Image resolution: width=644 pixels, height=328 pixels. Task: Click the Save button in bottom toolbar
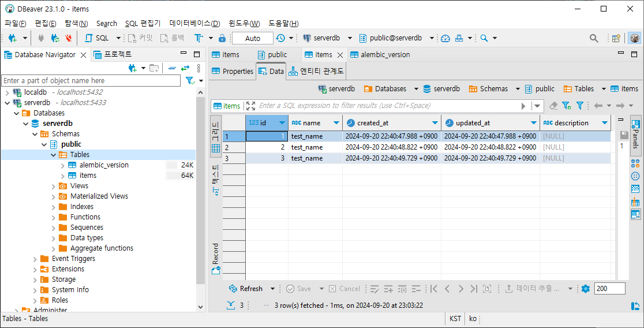tap(298, 289)
